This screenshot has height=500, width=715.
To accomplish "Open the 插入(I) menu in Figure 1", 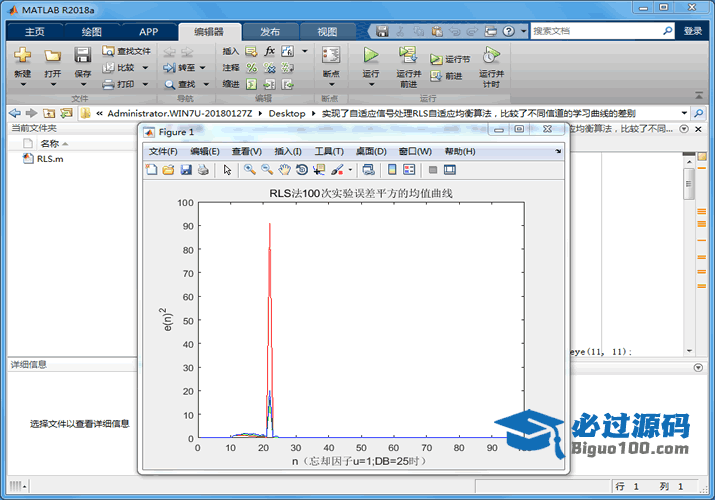I will (x=288, y=151).
